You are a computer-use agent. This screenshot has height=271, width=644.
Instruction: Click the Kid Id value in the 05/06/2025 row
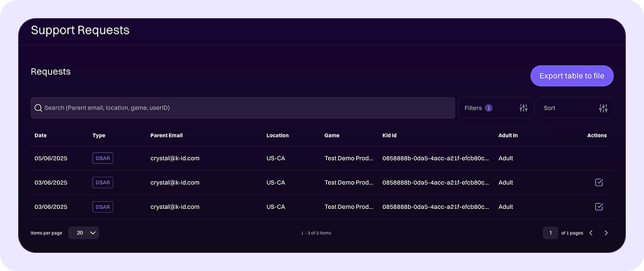[x=436, y=158]
